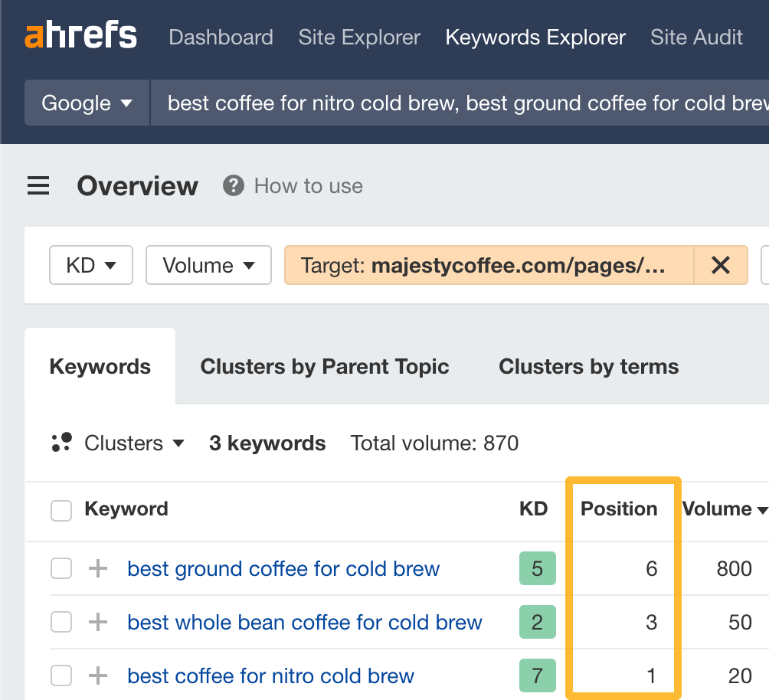Check the best ground coffee for cold brew row

coord(61,568)
